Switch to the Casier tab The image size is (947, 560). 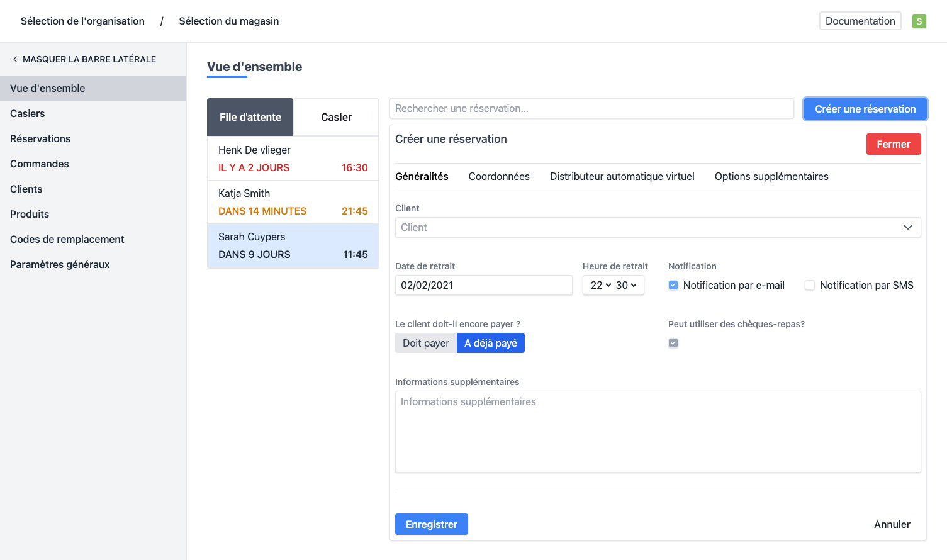[336, 117]
